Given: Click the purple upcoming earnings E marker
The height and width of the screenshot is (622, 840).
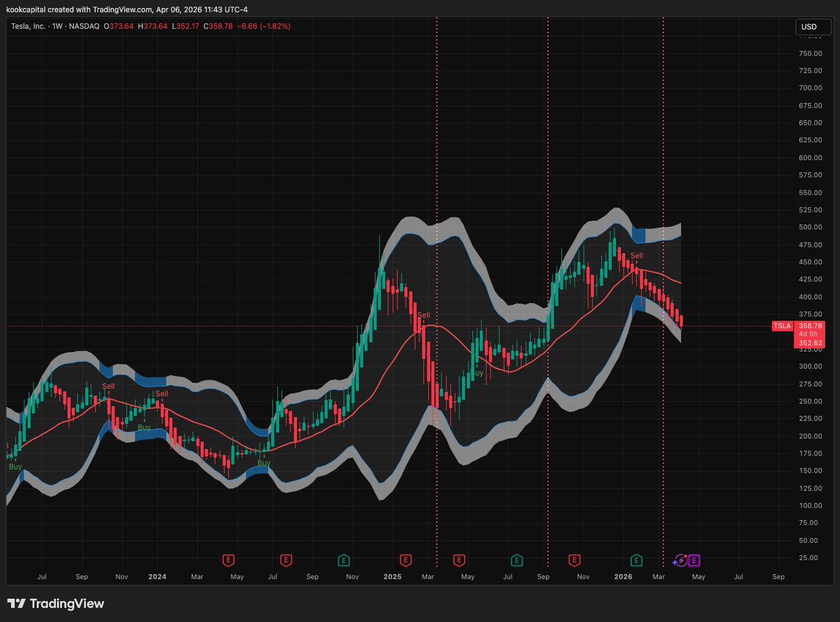Looking at the screenshot, I should tap(694, 560).
